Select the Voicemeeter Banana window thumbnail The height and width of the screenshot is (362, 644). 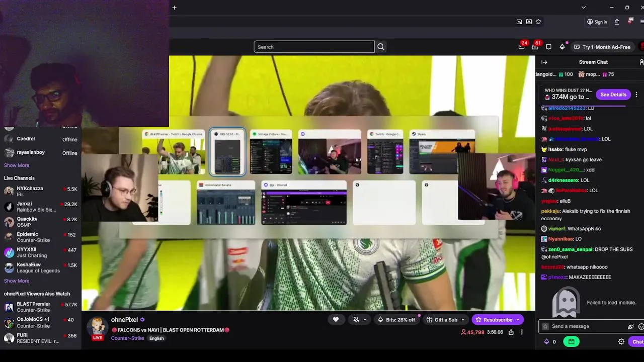pos(226,203)
